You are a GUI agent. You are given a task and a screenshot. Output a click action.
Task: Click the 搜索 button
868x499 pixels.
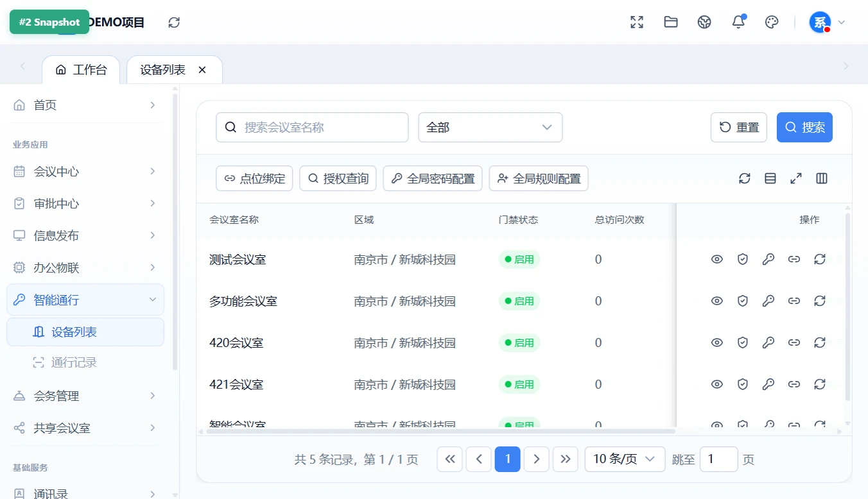click(804, 127)
